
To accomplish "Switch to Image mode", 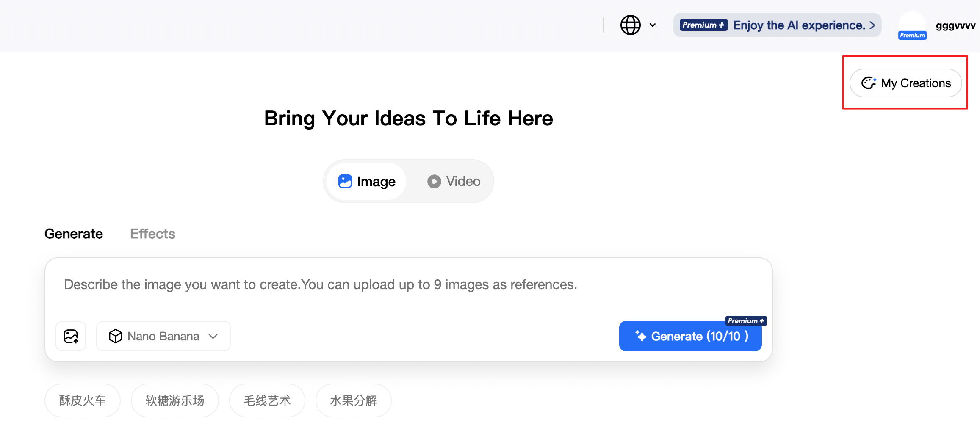I will (365, 181).
